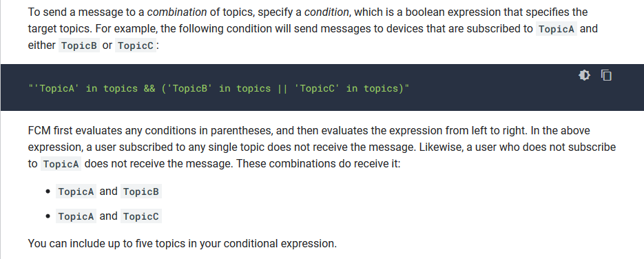Click the italic word 'combination'
This screenshot has width=644, height=259.
point(177,12)
